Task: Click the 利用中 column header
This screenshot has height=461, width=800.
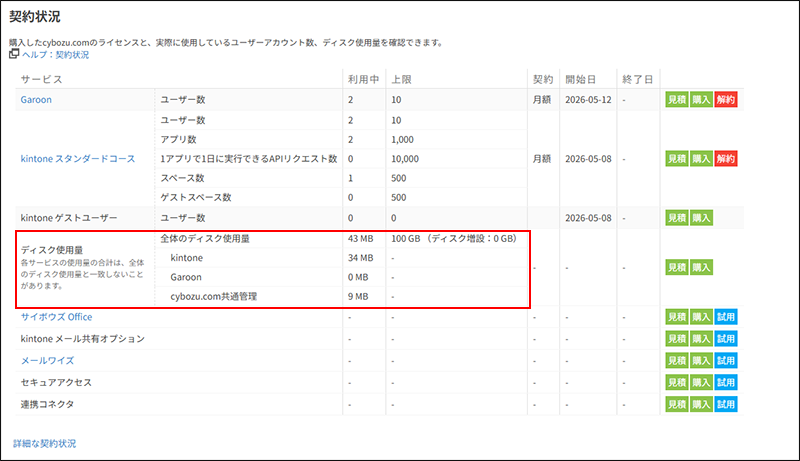Action: [363, 80]
